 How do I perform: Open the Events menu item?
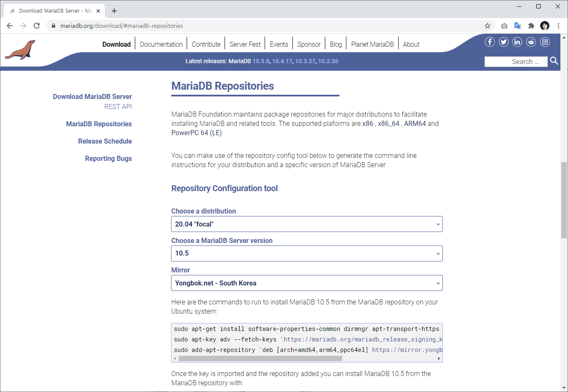[279, 44]
